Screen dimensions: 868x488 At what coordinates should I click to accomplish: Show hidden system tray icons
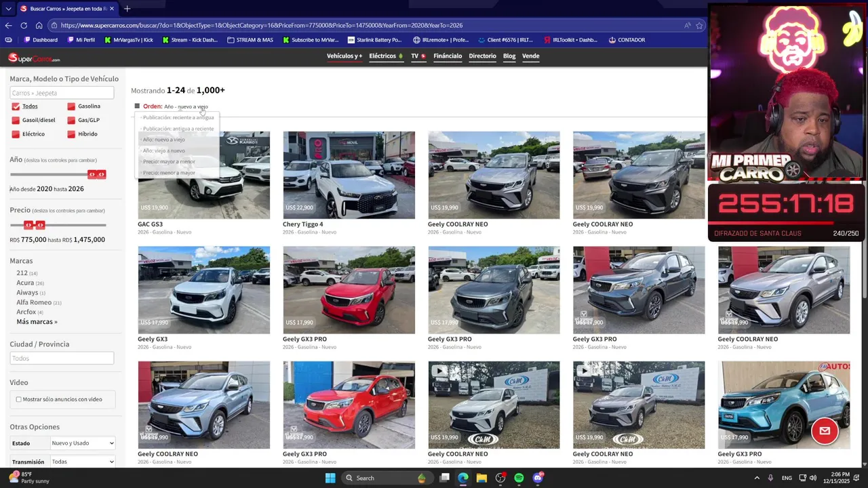(x=757, y=478)
